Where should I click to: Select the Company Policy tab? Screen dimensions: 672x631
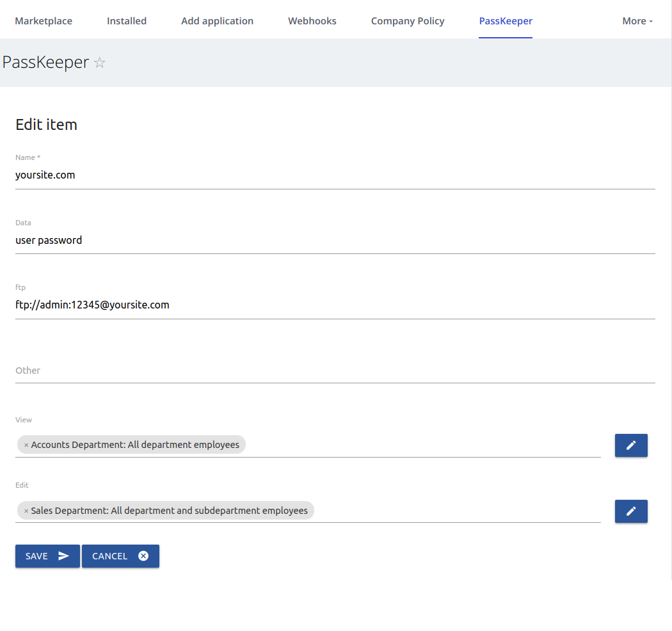pyautogui.click(x=408, y=21)
